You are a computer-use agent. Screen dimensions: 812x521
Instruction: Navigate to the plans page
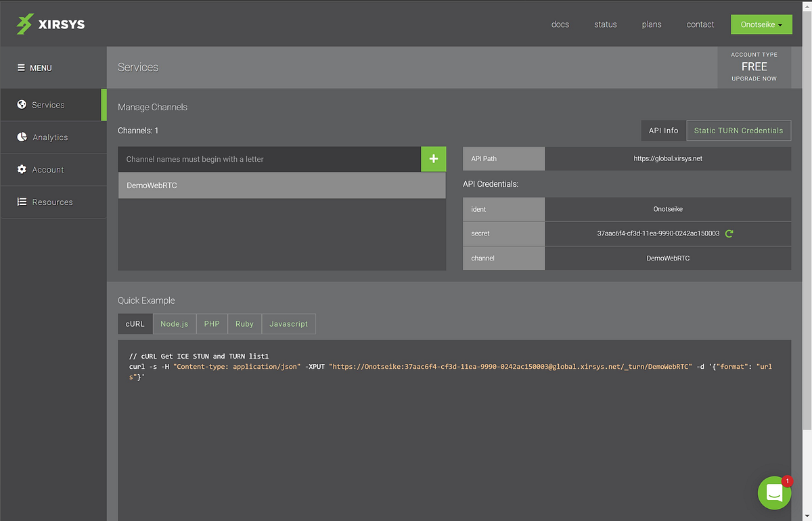[x=651, y=24]
